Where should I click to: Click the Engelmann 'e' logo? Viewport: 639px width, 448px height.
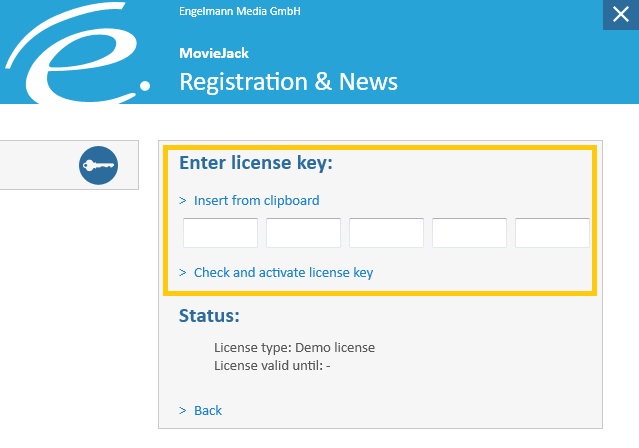tap(77, 53)
